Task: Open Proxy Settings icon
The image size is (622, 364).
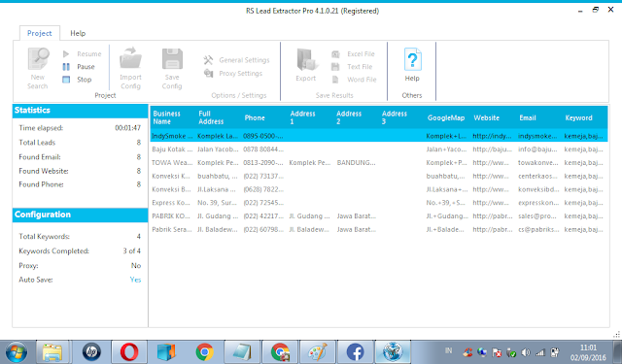Action: tap(208, 73)
